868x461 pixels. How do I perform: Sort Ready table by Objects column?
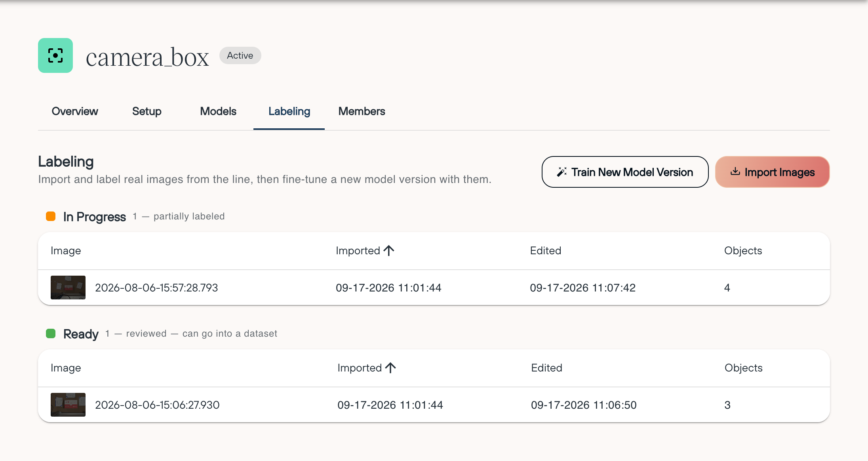point(743,368)
